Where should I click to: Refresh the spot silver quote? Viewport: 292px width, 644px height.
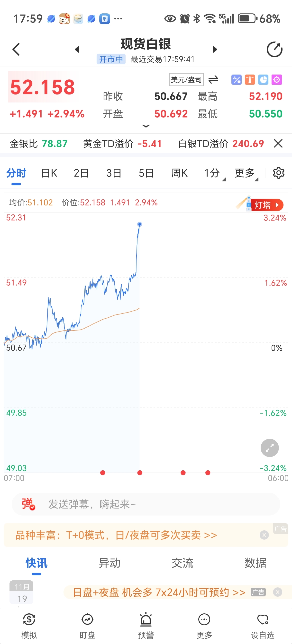coord(274,50)
